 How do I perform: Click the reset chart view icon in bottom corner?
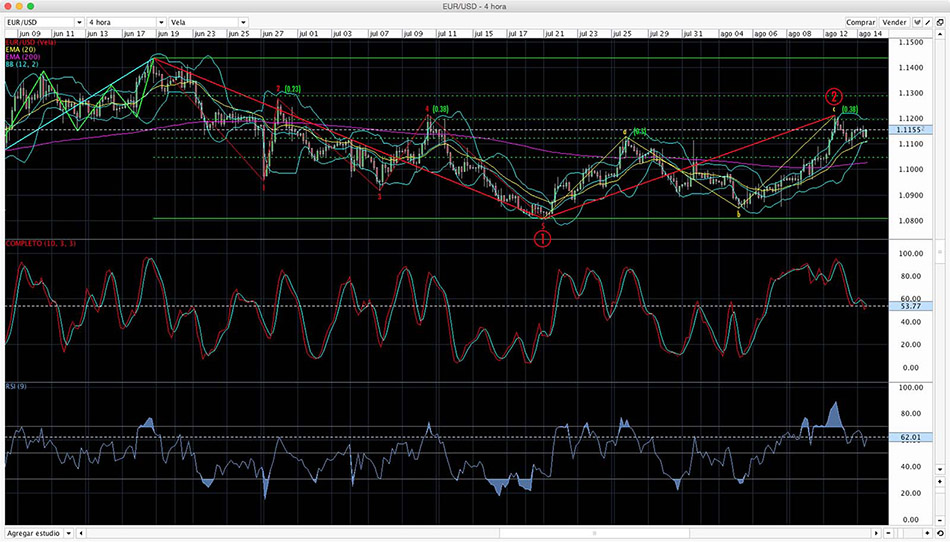[x=941, y=534]
